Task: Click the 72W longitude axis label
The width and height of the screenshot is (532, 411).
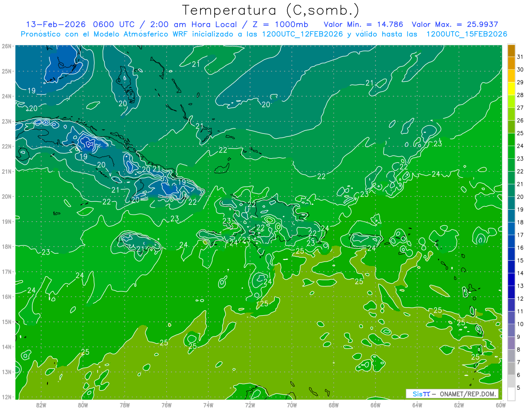Action: (250, 405)
